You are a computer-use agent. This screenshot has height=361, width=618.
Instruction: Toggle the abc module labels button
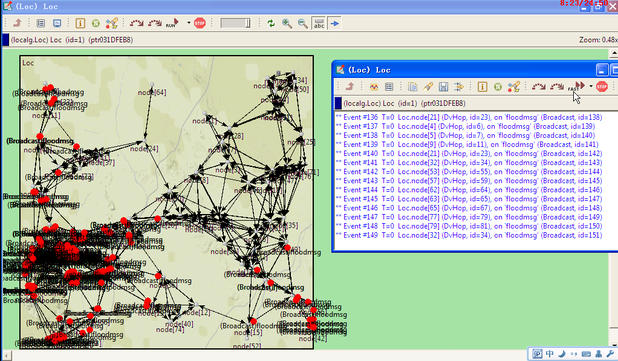(x=318, y=23)
